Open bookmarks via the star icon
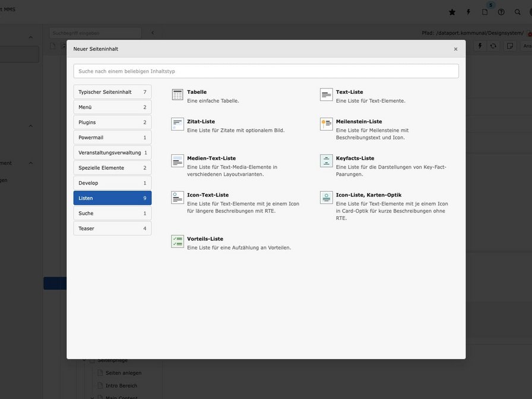The height and width of the screenshot is (399, 532). pyautogui.click(x=452, y=12)
